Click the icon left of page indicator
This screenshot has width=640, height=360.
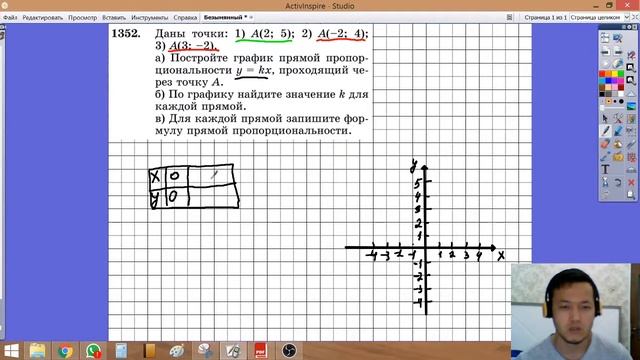[509, 18]
